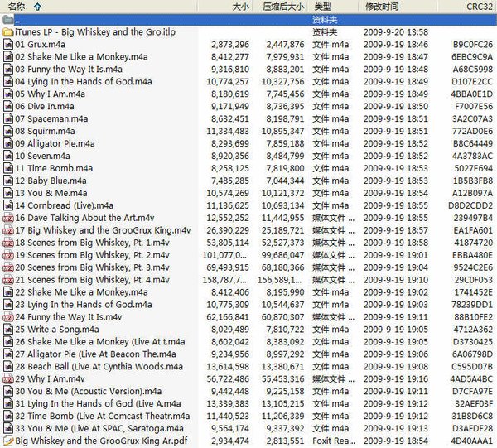
Task: Select '27 Alligator Pie (Live At Beacon The.m4a'
Action: [x=95, y=354]
